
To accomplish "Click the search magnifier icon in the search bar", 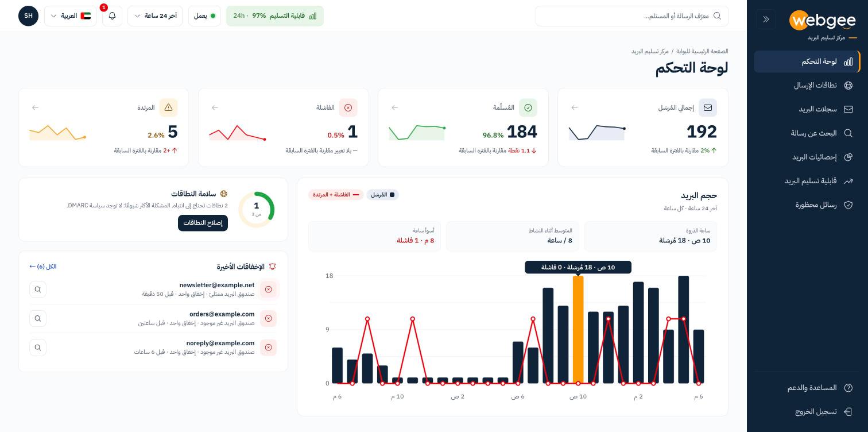I will click(717, 16).
